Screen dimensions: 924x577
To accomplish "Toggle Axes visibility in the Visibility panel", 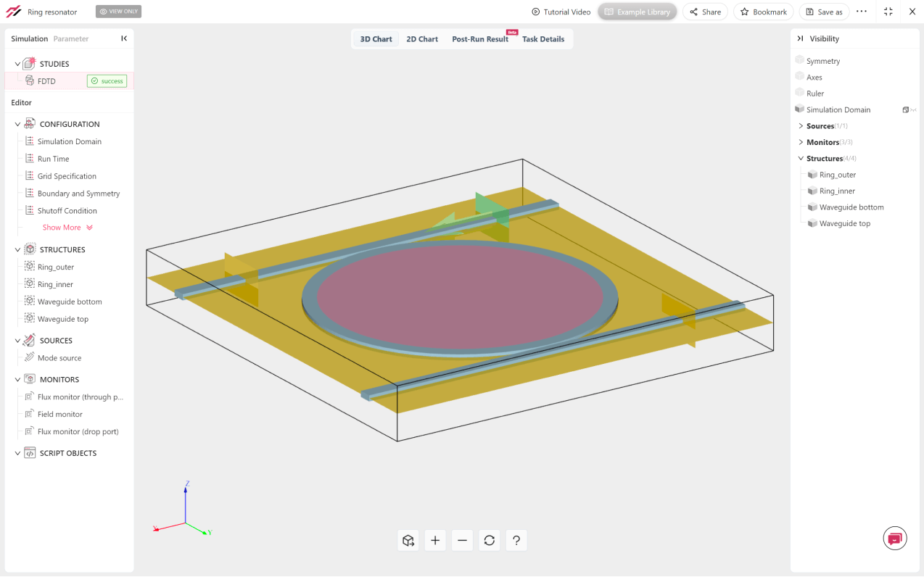I will point(800,77).
